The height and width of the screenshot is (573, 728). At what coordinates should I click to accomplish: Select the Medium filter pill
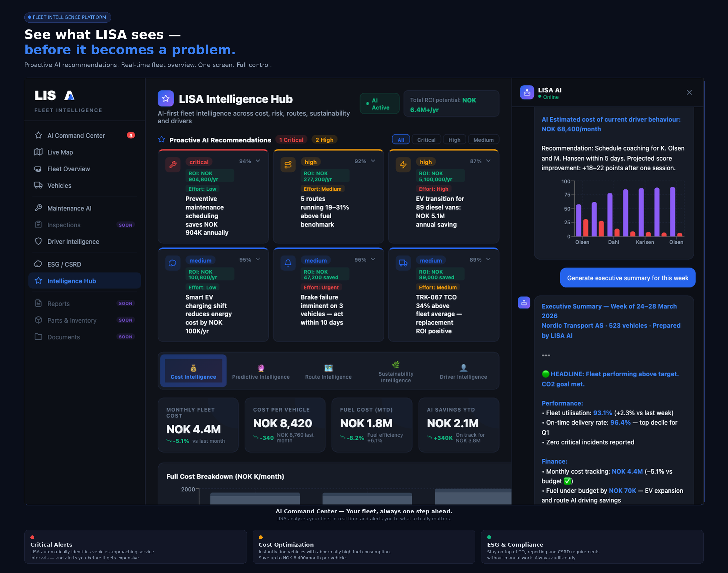point(483,140)
